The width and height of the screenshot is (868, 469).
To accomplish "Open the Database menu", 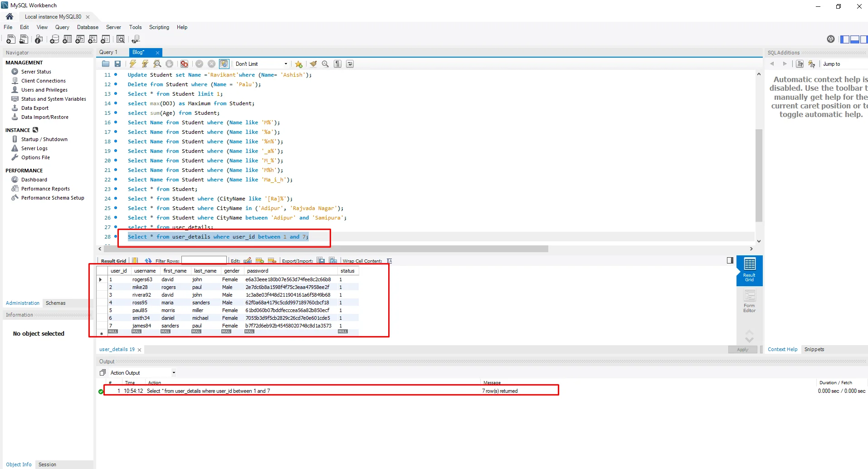I will pos(88,27).
